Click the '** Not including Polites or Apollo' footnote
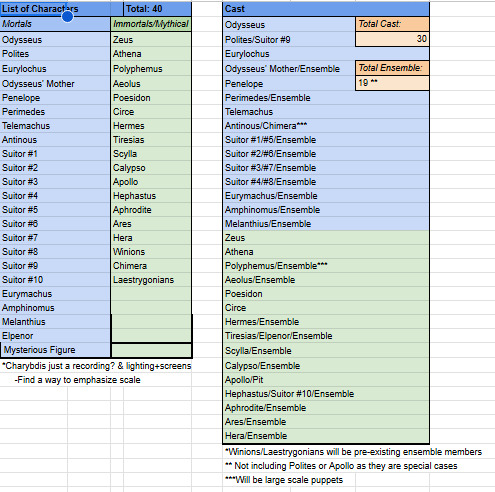This screenshot has width=495, height=492. point(341,466)
